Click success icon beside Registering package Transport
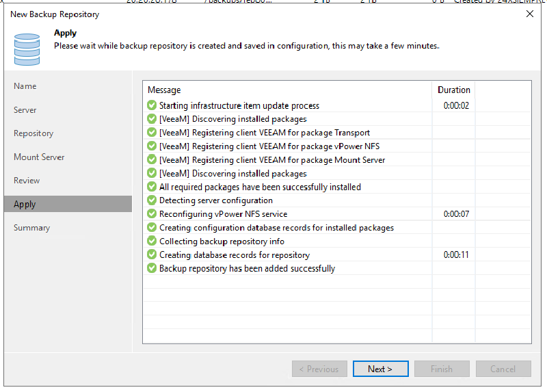 tap(152, 132)
